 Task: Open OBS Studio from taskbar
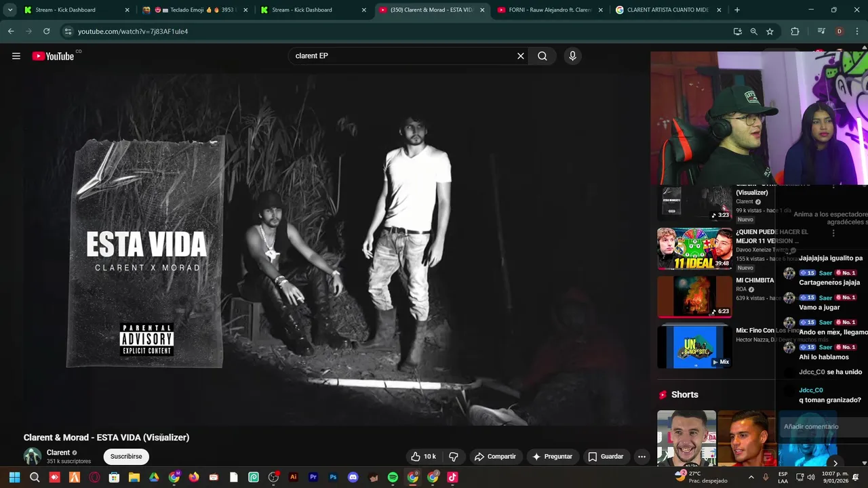pyautogui.click(x=273, y=477)
